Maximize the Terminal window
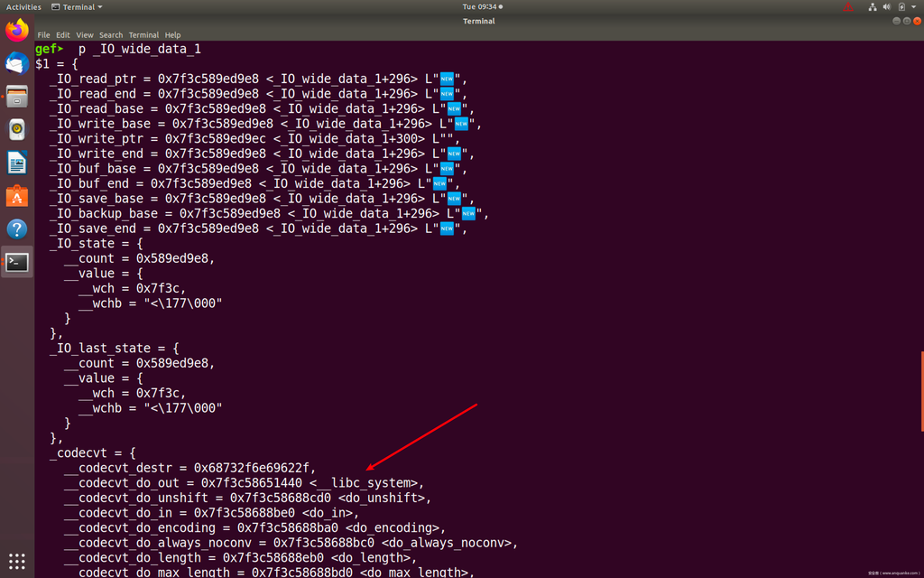The width and height of the screenshot is (924, 578). pos(906,22)
